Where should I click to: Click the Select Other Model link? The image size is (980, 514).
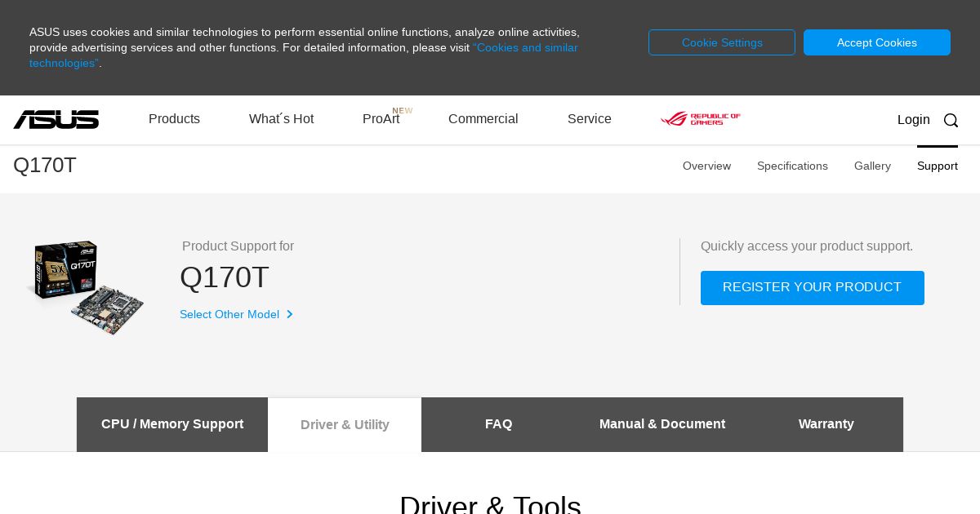click(x=229, y=314)
